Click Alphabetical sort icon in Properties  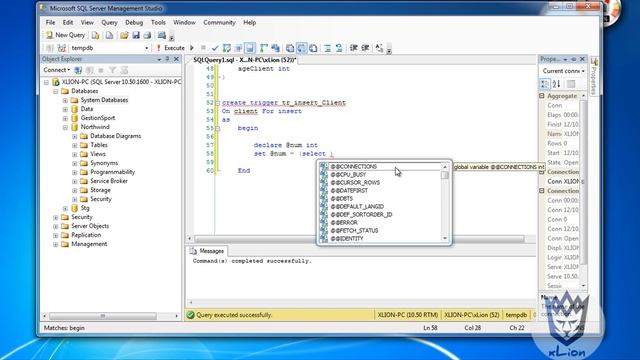coord(556,84)
